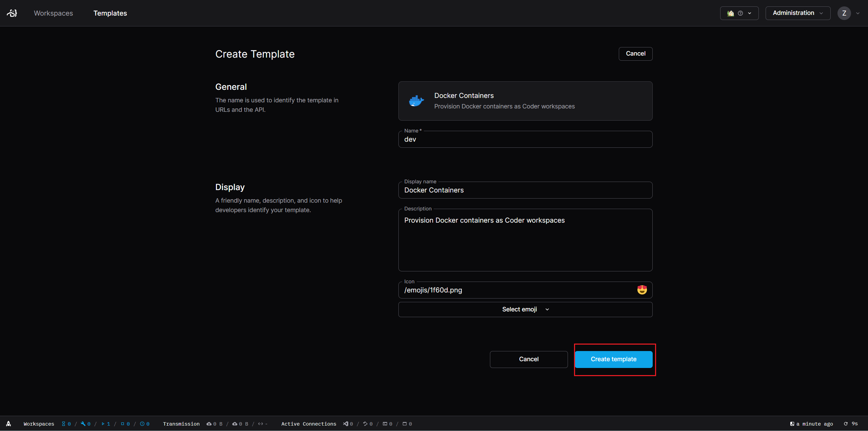Click the heart-eyes emoji icon preview
The width and height of the screenshot is (868, 431).
[x=642, y=290]
